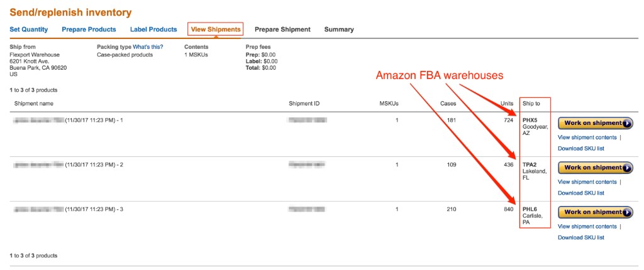Open the What's this? packing type link
This screenshot has width=644, height=270.
pos(148,46)
